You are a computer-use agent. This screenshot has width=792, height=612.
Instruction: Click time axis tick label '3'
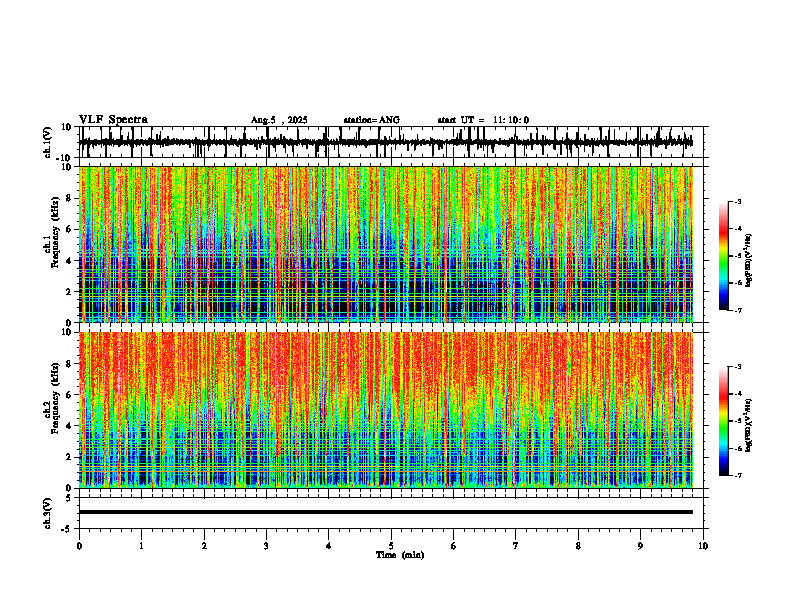pyautogui.click(x=266, y=546)
